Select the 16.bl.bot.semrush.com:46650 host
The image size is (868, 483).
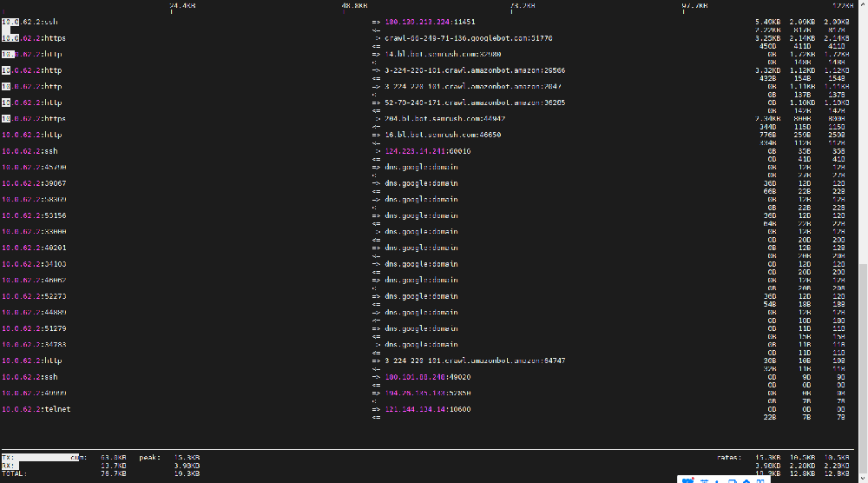[443, 135]
